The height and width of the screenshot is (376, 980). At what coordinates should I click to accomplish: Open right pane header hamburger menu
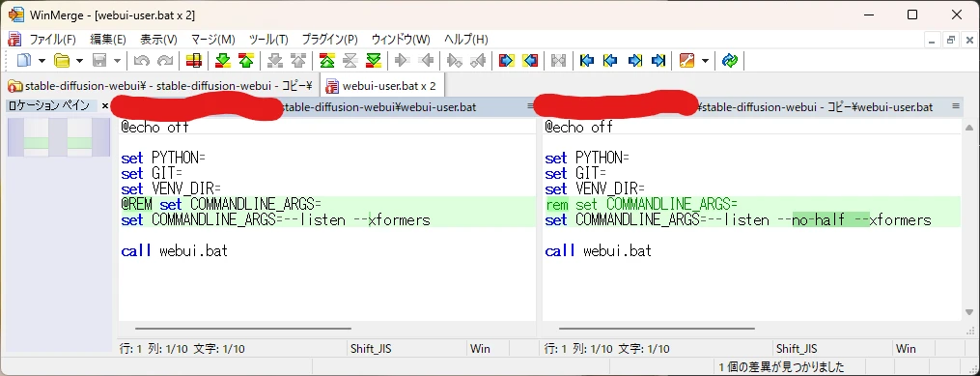pyautogui.click(x=956, y=106)
